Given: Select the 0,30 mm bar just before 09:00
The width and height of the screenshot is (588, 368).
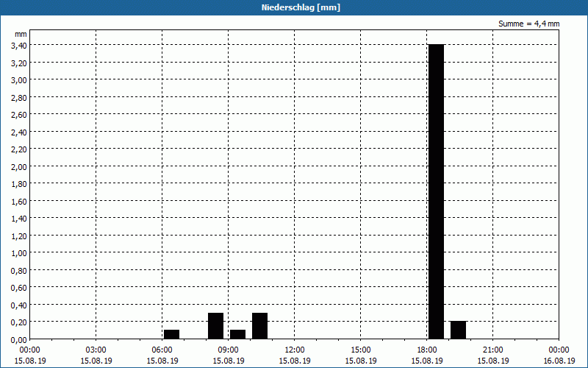Looking at the screenshot, I should (215, 325).
